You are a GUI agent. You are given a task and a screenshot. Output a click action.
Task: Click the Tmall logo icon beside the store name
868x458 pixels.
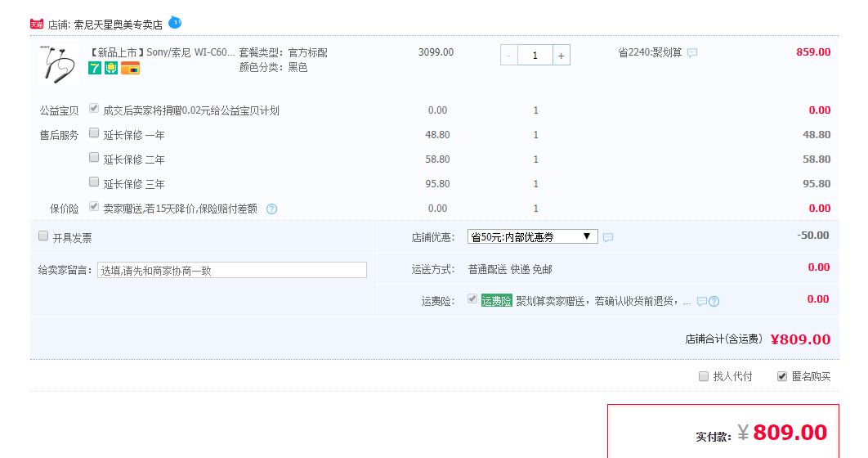coord(37,25)
